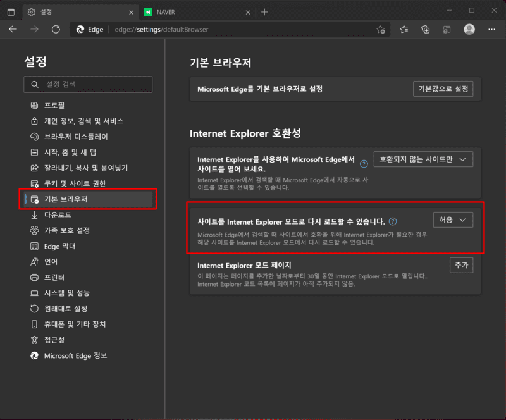The image size is (506, 420).
Task: Open 시스템 및 성능 settings
Action: [x=88, y=293]
